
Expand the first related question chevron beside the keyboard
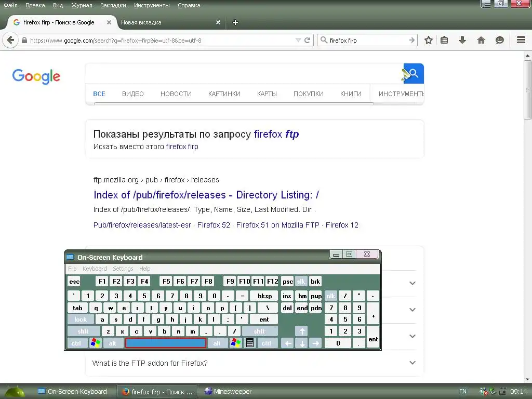412,283
